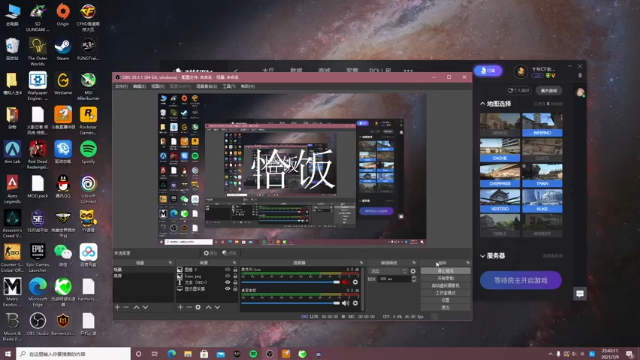Open the OBS 文件(F) menu
The image size is (640, 360).
(121, 87)
